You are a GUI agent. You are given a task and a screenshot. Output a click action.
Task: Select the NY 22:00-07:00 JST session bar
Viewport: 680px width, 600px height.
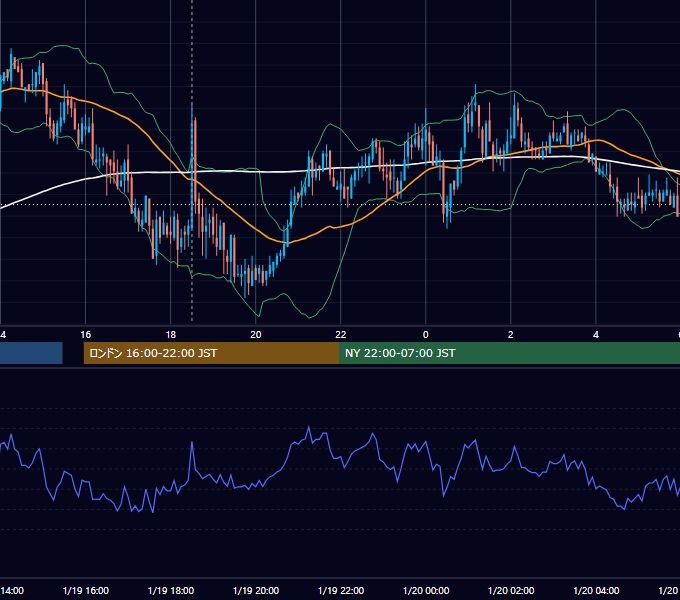tap(510, 353)
